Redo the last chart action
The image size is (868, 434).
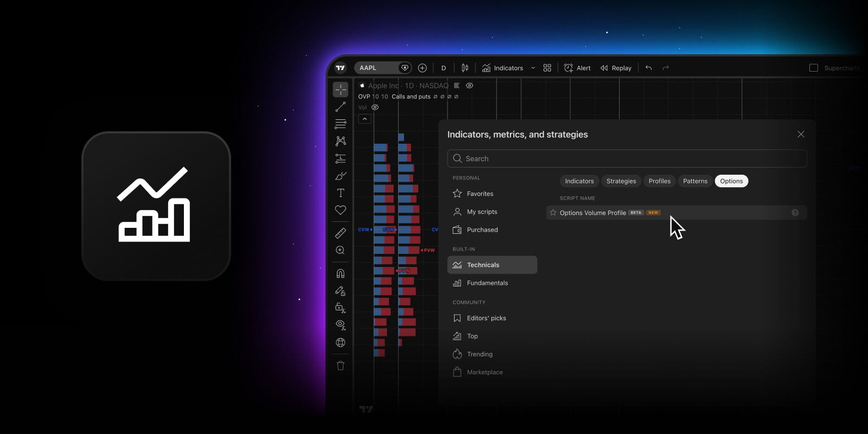666,68
